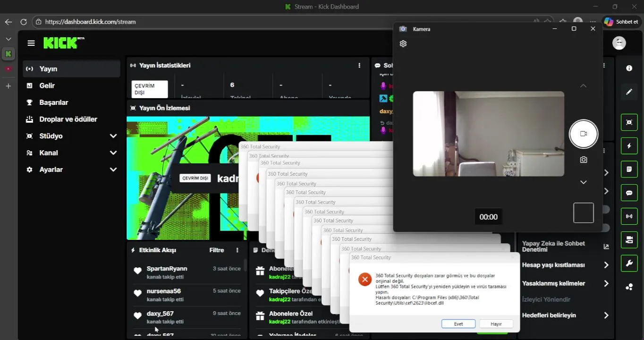Open Yayın İstatistikleri three-dot menu

coord(359,66)
